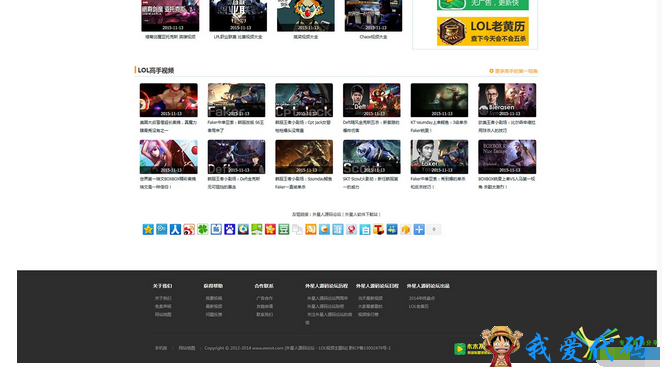Open the Deft Jinx thumbnail in second row
665x372 pixels.
click(237, 157)
